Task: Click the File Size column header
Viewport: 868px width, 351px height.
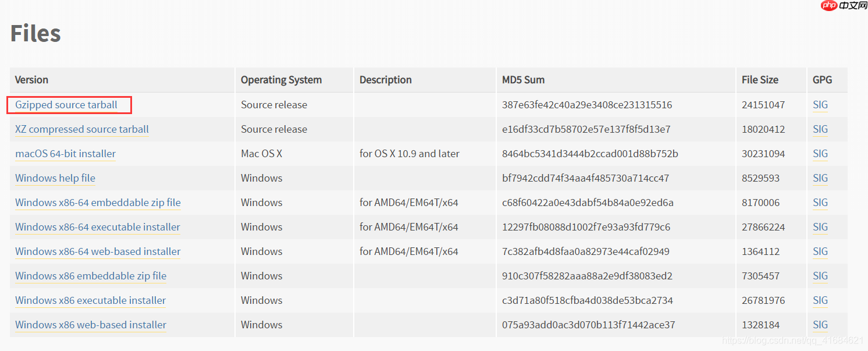Action: 760,80
